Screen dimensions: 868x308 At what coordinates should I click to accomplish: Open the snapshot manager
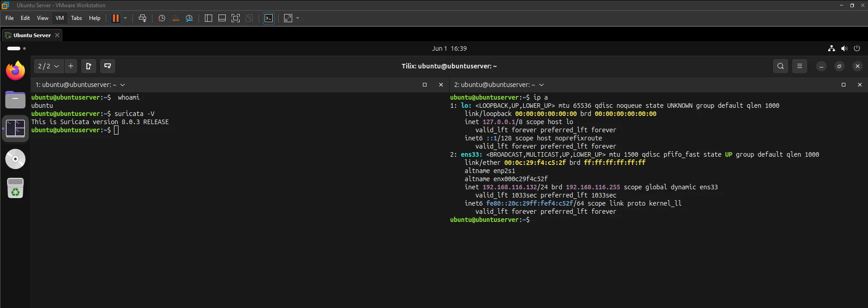click(x=189, y=18)
